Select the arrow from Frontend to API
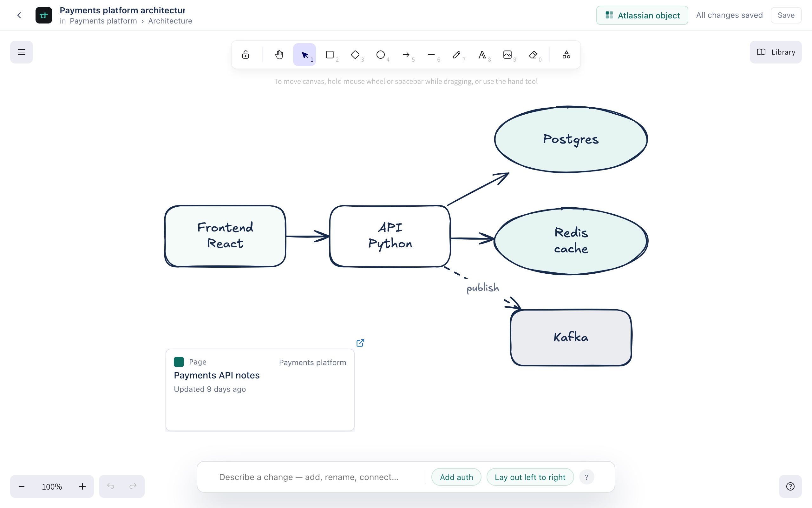The image size is (812, 508). click(308, 236)
